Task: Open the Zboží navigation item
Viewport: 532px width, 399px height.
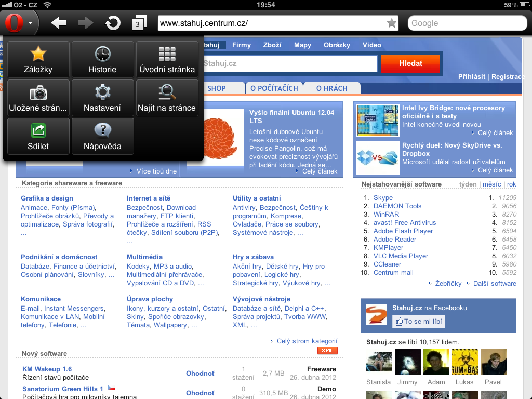Action: [272, 45]
